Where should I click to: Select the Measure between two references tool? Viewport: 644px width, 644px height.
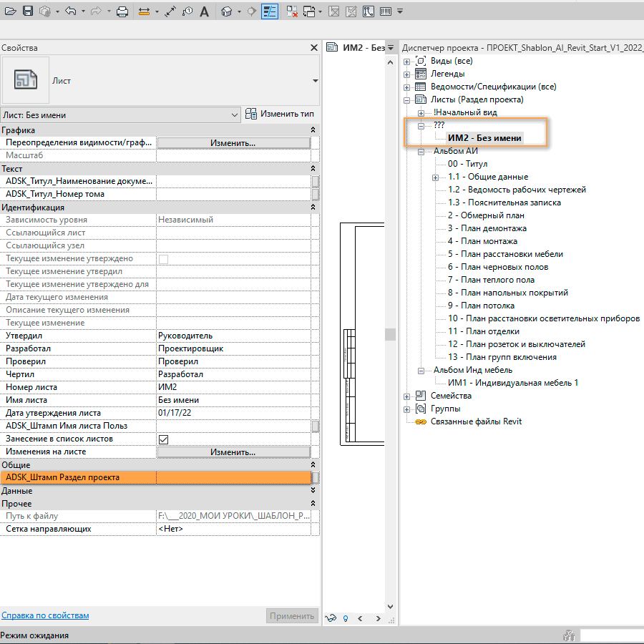[x=144, y=11]
